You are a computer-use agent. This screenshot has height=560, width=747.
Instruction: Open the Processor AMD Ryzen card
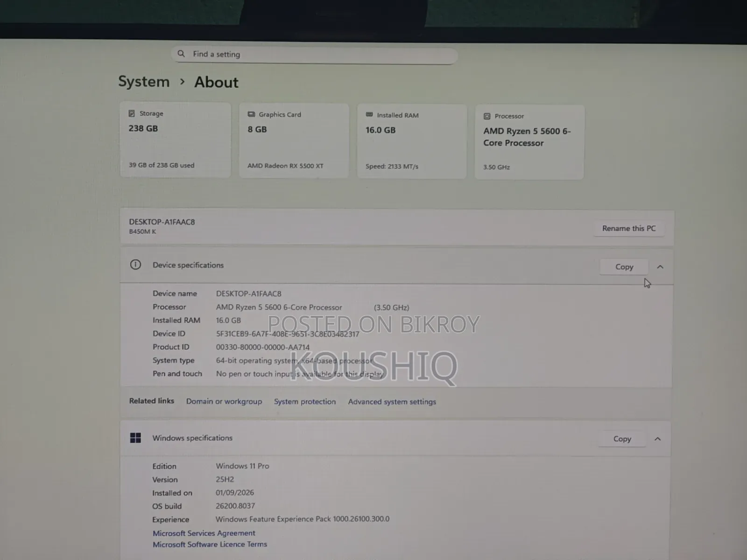coord(529,142)
